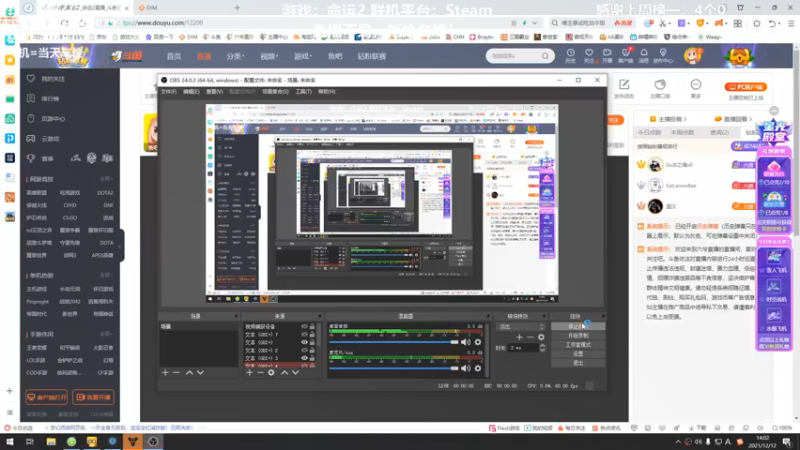
Task: Toggle lock on 文本 (GDI+) 7 source
Action: pyautogui.click(x=312, y=335)
